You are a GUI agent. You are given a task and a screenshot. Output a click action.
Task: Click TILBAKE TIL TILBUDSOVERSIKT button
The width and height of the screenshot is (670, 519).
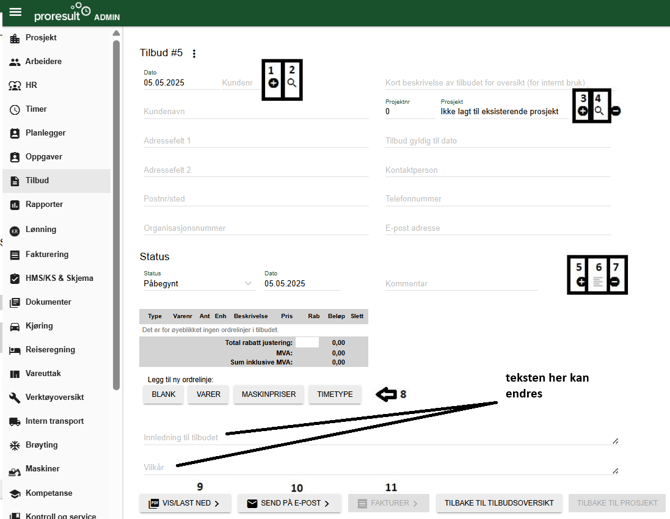click(498, 504)
